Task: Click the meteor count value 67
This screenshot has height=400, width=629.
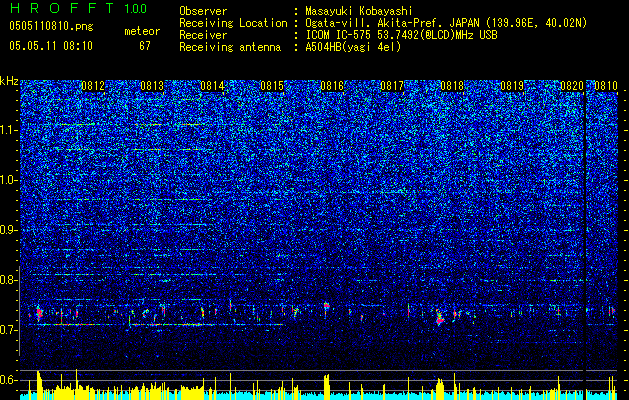Action: [x=145, y=46]
